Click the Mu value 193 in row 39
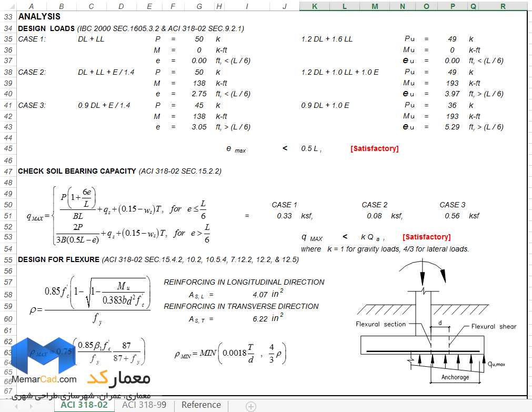532x412 pixels. click(x=452, y=83)
